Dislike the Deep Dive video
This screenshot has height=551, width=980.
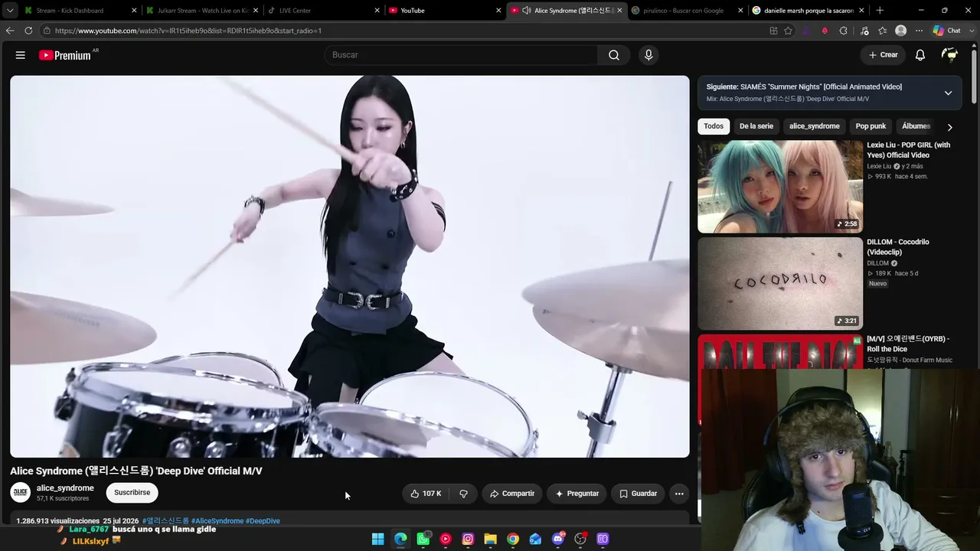coord(463,494)
